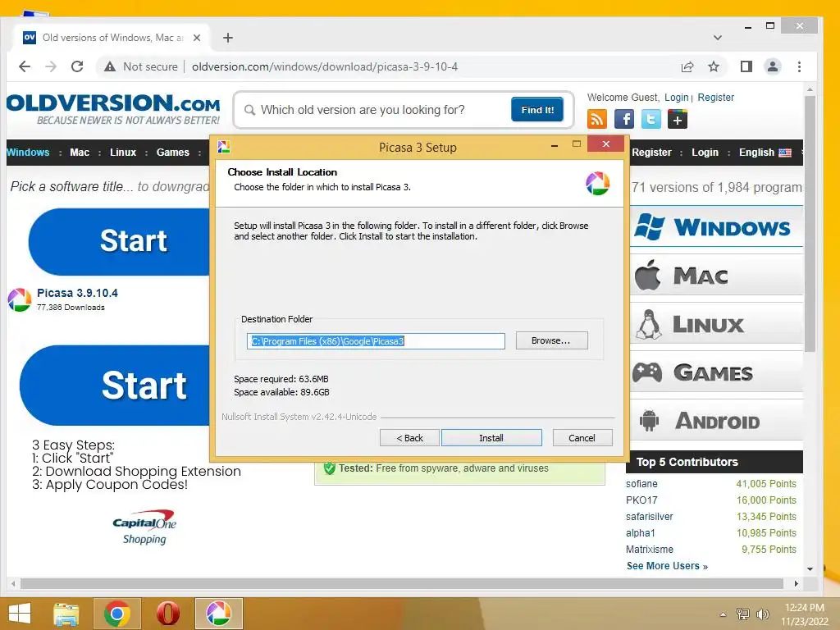This screenshot has height=630, width=840.
Task: Open Opera on the taskbar
Action: tap(167, 614)
